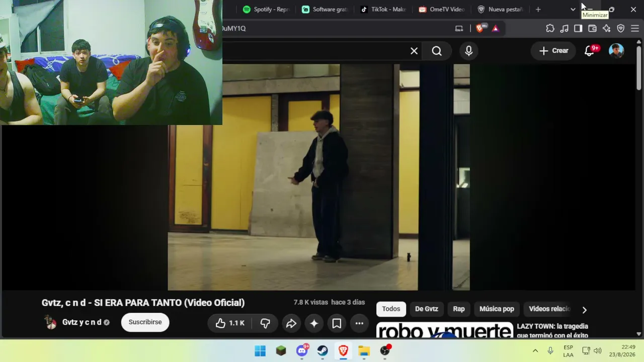Image resolution: width=644 pixels, height=362 pixels.
Task: Clear the YouTube search box
Action: pos(414,51)
